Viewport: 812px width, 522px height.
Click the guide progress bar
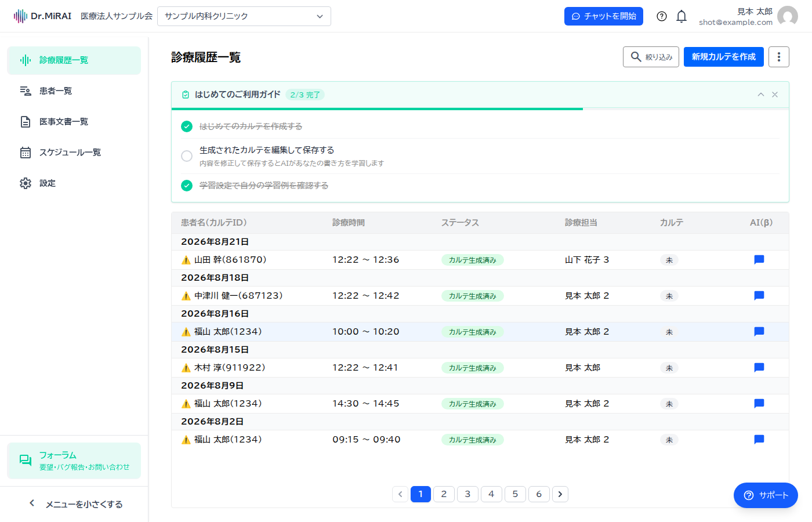point(480,108)
